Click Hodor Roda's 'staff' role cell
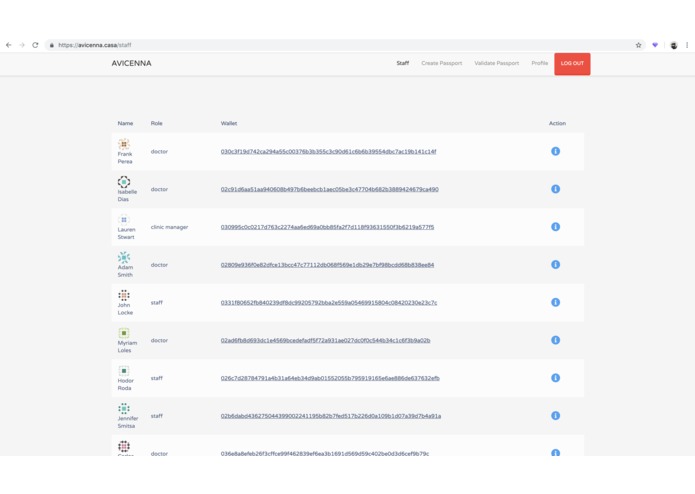 click(156, 378)
